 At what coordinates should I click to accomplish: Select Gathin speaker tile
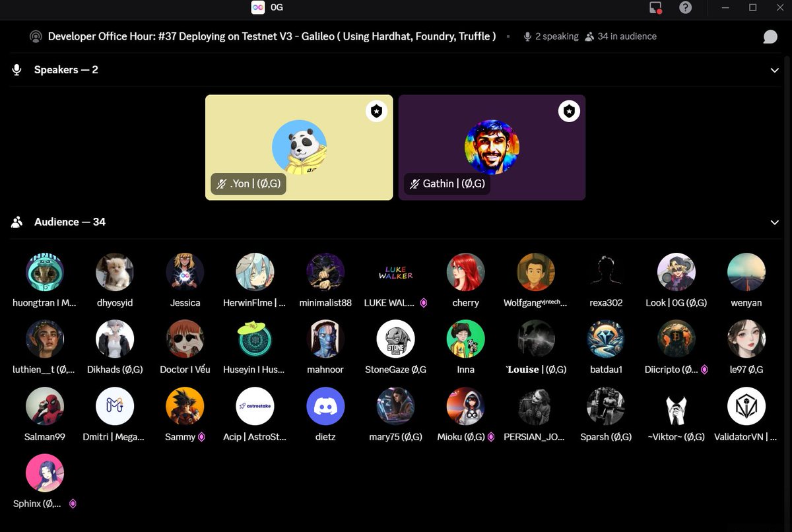coord(492,147)
